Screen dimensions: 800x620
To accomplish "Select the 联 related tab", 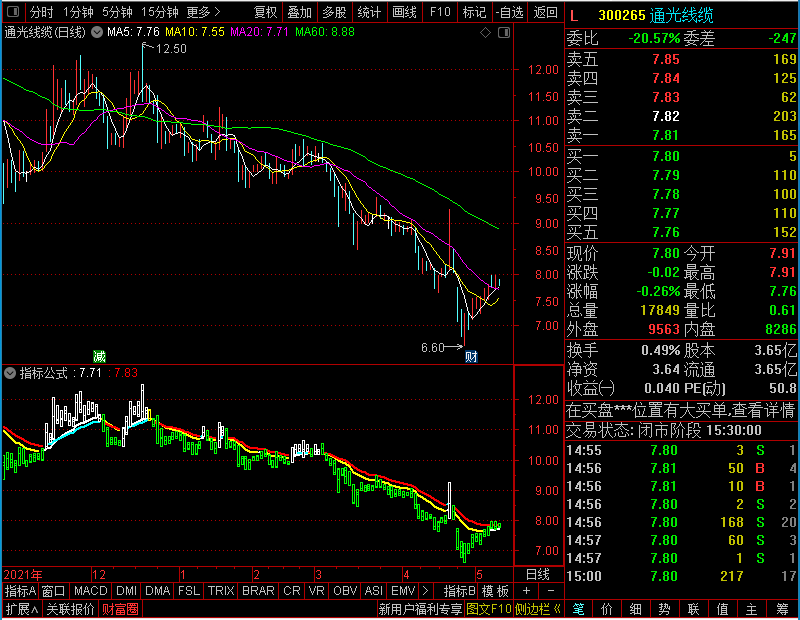I will tap(693, 609).
